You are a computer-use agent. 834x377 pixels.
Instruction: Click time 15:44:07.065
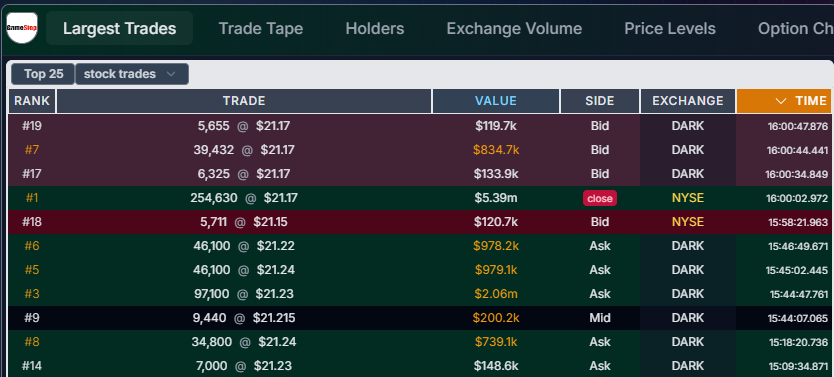798,319
